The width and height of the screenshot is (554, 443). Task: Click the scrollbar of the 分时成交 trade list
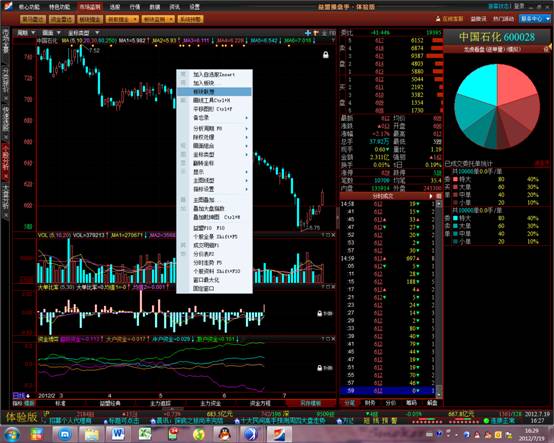click(x=439, y=299)
